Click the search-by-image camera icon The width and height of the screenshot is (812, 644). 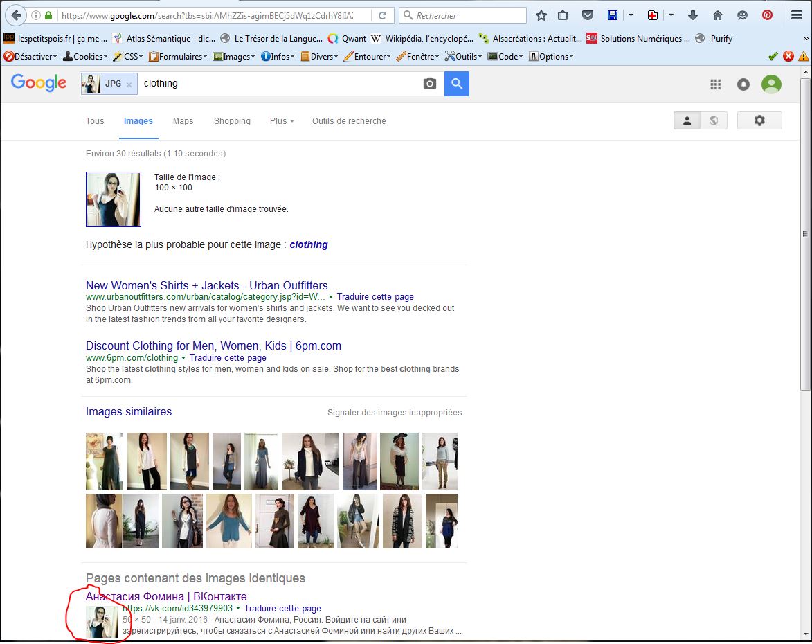[x=430, y=84]
